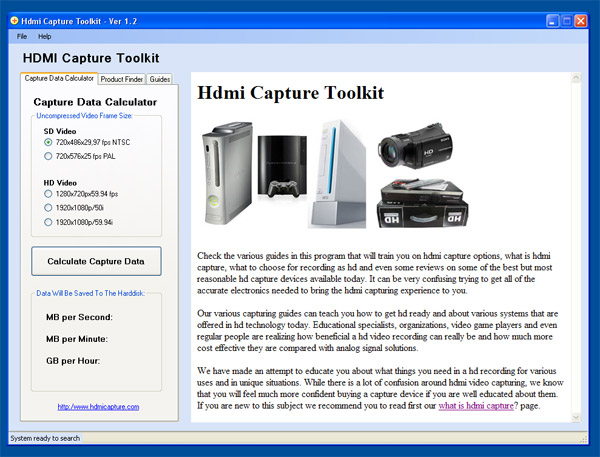Switch to the Capture Data Calculator tab
600x457 pixels.
59,78
